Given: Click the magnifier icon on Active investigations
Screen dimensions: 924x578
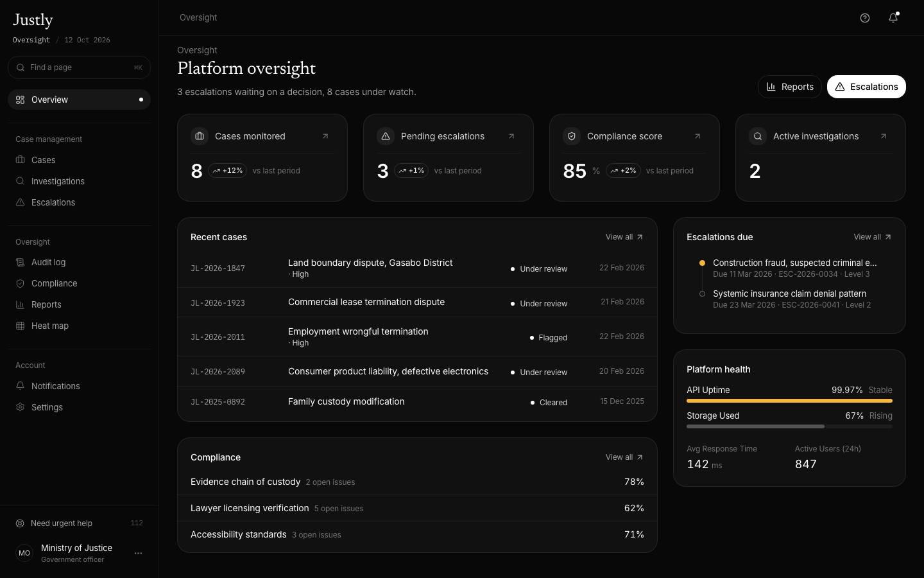Looking at the screenshot, I should tap(758, 136).
